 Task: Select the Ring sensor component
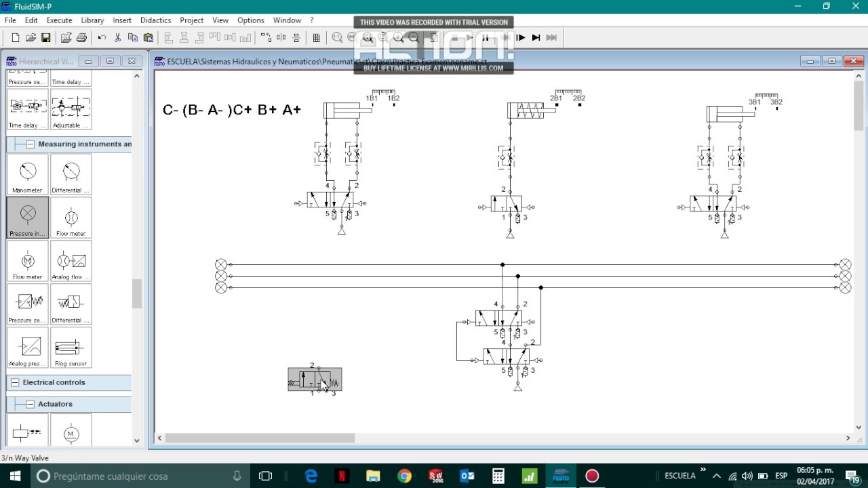71,348
